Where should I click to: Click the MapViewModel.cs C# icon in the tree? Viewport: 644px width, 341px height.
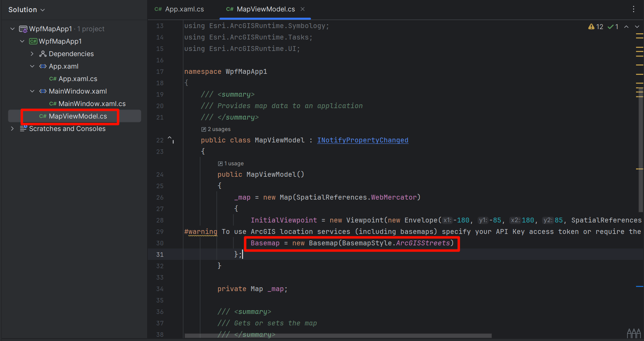click(x=43, y=116)
